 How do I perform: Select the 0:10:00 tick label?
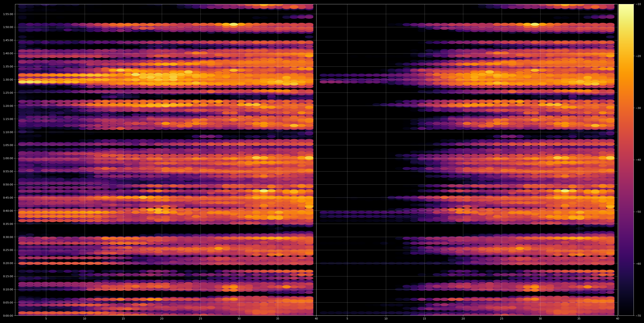point(8,289)
